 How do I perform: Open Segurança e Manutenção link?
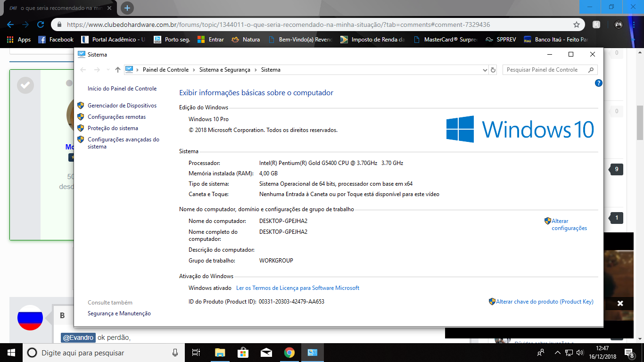point(119,313)
